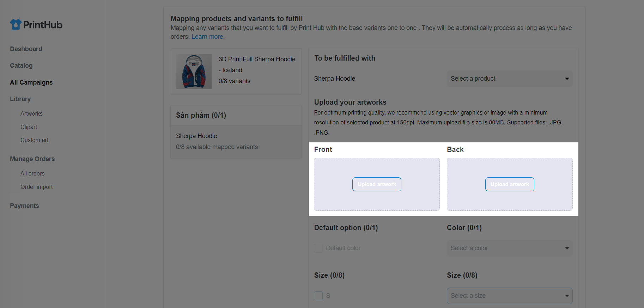Navigate to Payments
This screenshot has width=644, height=308.
[24, 206]
